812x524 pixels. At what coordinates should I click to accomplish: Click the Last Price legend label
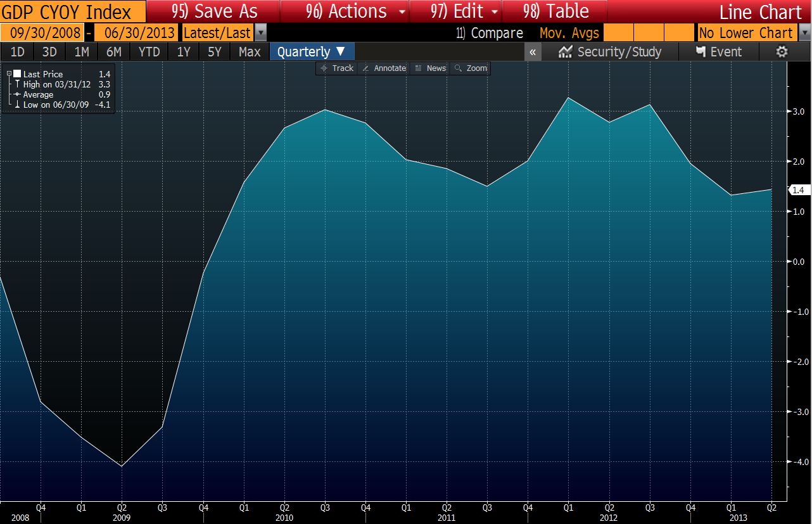[43, 74]
